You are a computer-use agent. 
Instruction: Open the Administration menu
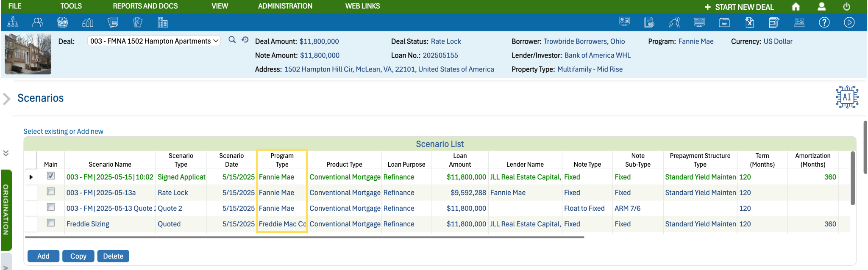285,6
